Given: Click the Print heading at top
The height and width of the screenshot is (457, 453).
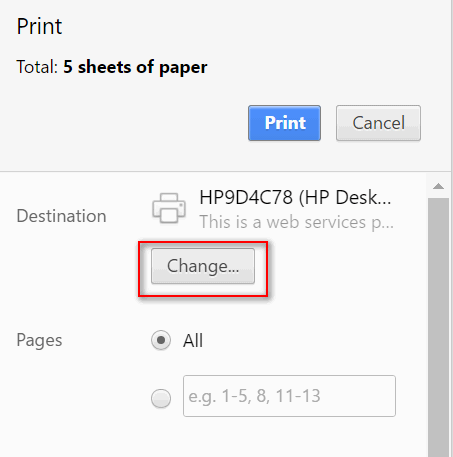Looking at the screenshot, I should click(x=39, y=26).
